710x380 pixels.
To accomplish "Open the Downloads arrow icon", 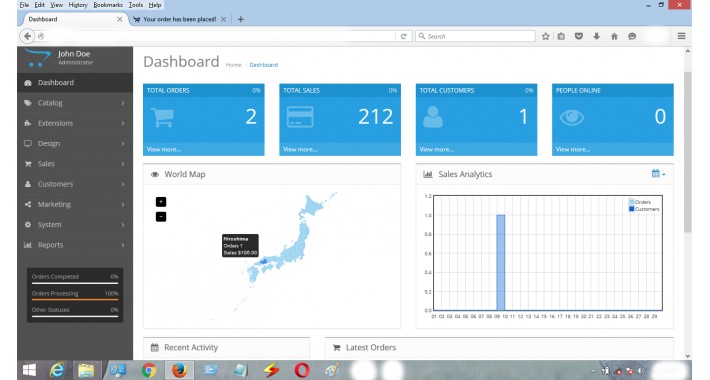I will coord(596,36).
